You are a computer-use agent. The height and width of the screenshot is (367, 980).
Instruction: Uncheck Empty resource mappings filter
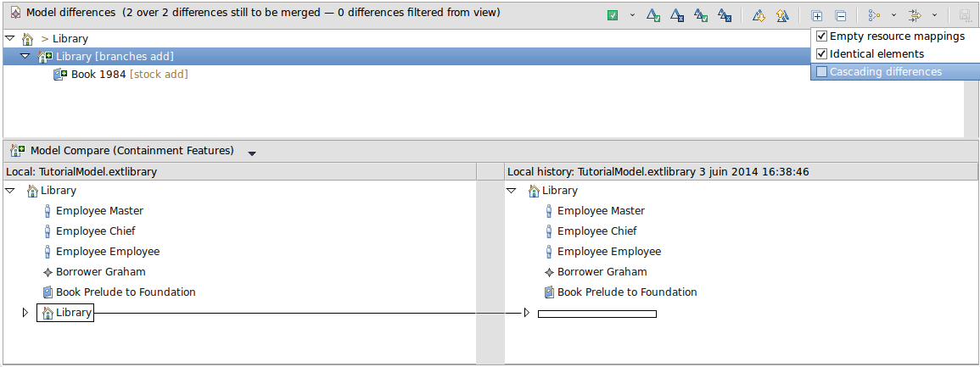pos(821,36)
